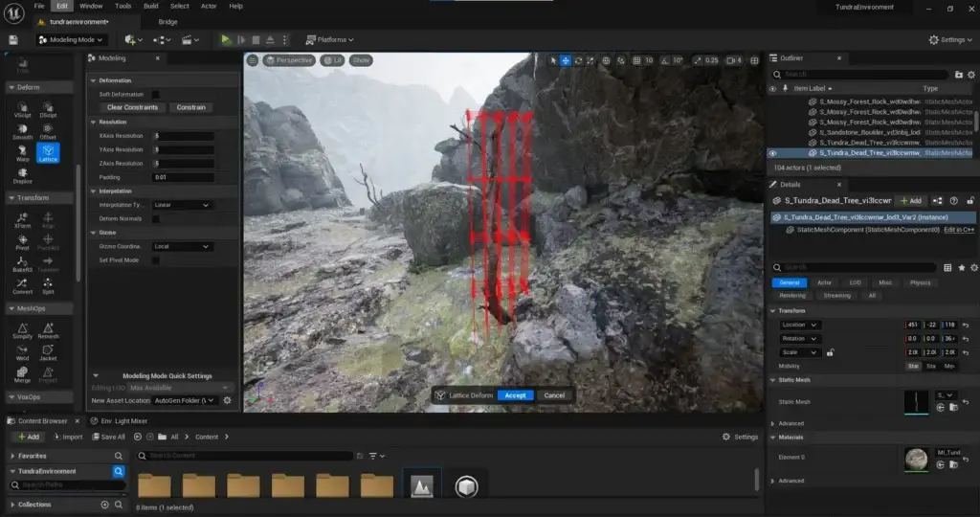This screenshot has height=517, width=980.
Task: Click the Clear Constraints button
Action: pos(132,107)
